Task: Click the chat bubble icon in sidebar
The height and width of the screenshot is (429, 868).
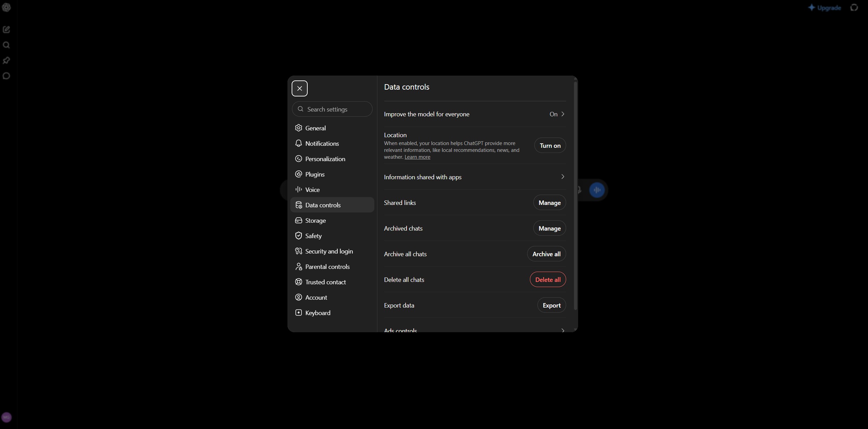Action: coord(6,76)
